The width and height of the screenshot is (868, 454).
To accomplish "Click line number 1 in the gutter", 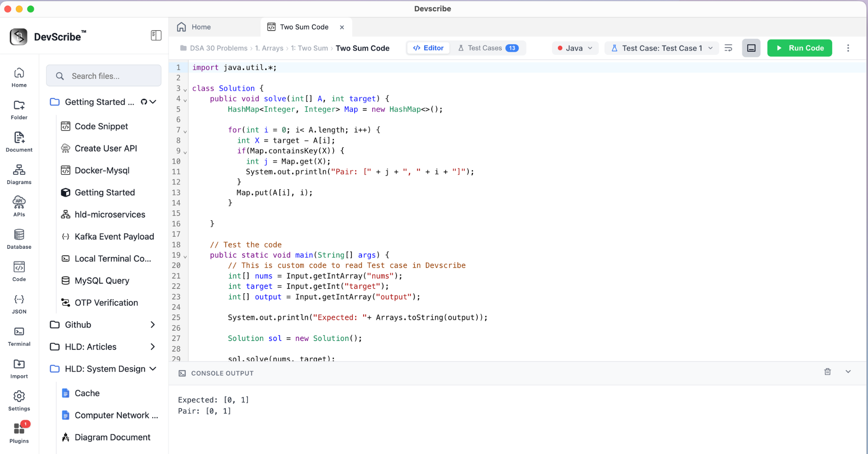I will tap(178, 68).
